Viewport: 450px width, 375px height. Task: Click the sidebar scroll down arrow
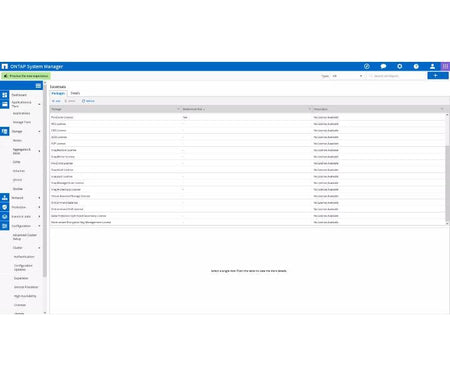pos(45,313)
